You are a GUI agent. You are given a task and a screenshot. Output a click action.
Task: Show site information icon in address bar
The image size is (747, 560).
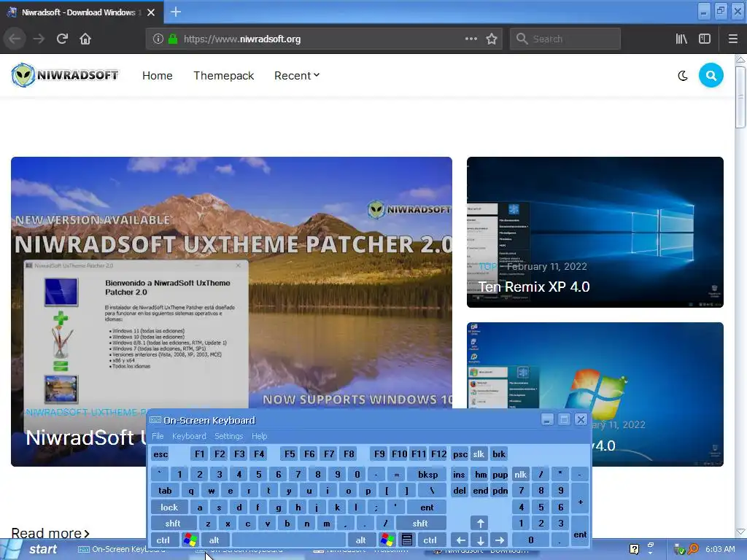tap(158, 39)
